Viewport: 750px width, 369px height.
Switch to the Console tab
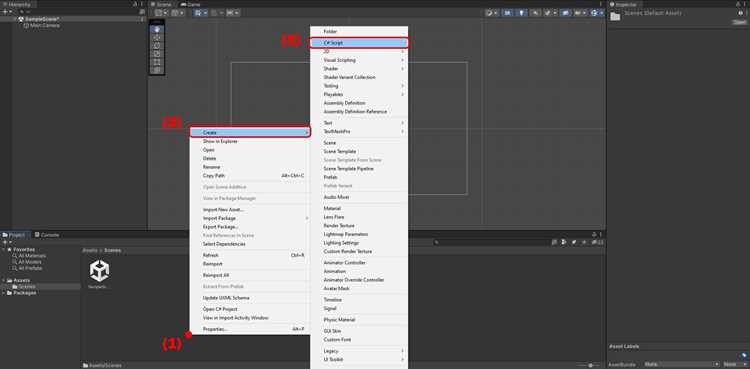[x=47, y=235]
